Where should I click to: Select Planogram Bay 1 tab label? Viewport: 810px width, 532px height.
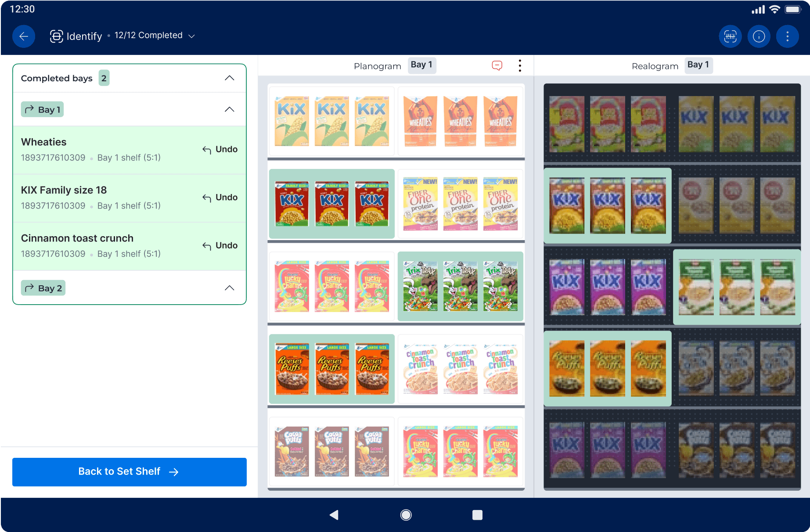(422, 65)
